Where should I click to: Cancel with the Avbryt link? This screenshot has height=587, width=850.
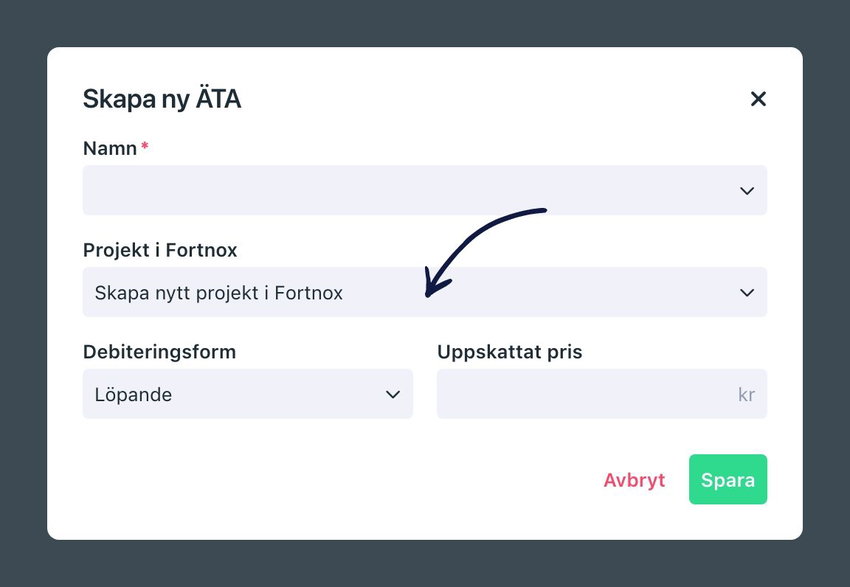634,480
